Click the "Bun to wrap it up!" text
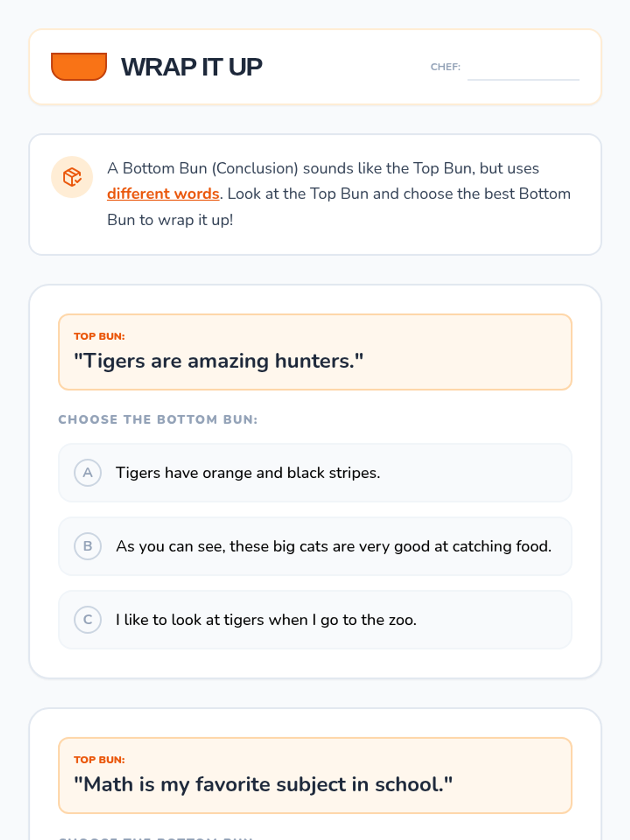 (170, 219)
